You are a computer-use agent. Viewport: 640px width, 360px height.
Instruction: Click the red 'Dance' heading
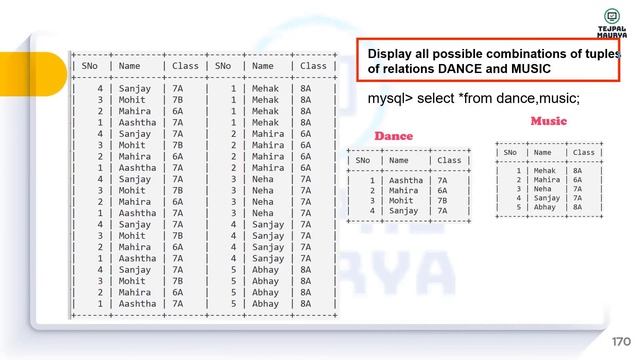[393, 136]
